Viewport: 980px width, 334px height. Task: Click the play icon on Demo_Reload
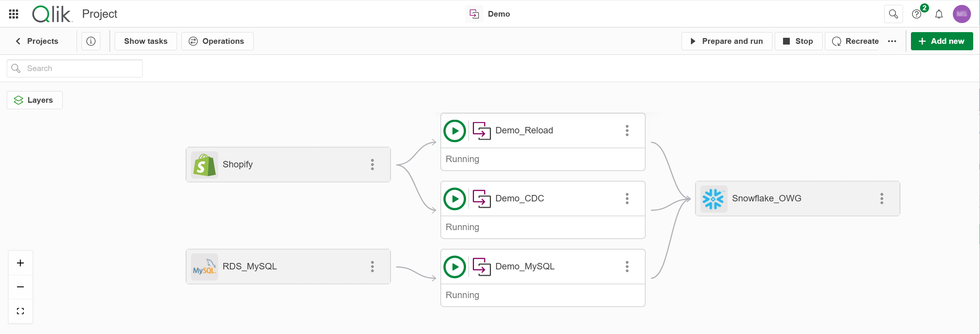pos(455,131)
